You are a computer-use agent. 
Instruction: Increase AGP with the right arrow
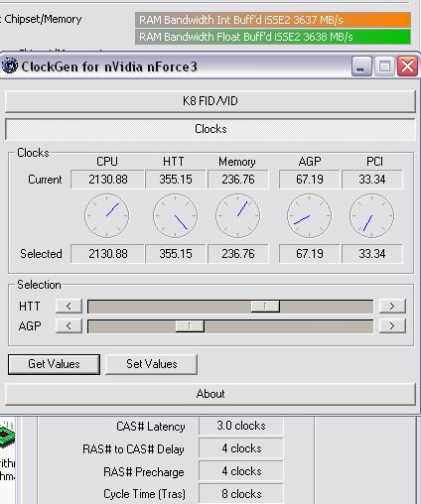392,325
